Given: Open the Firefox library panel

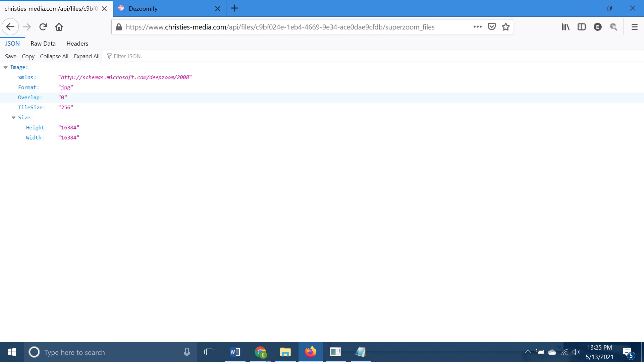Looking at the screenshot, I should (565, 27).
